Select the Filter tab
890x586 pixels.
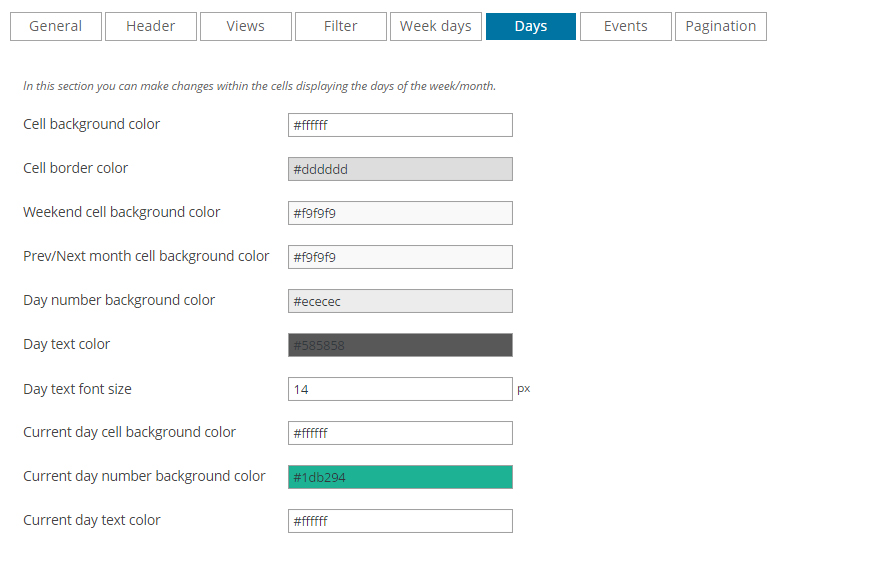coord(341,27)
